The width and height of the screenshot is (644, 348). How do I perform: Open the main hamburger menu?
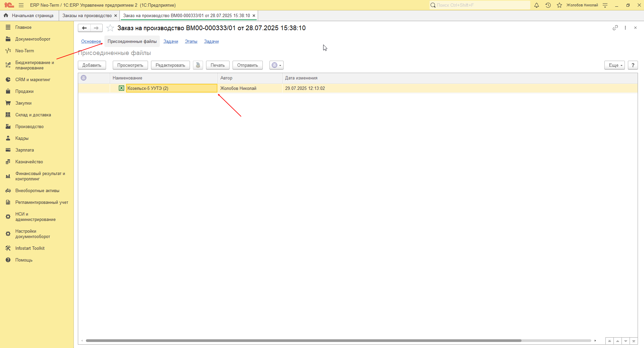(21, 5)
